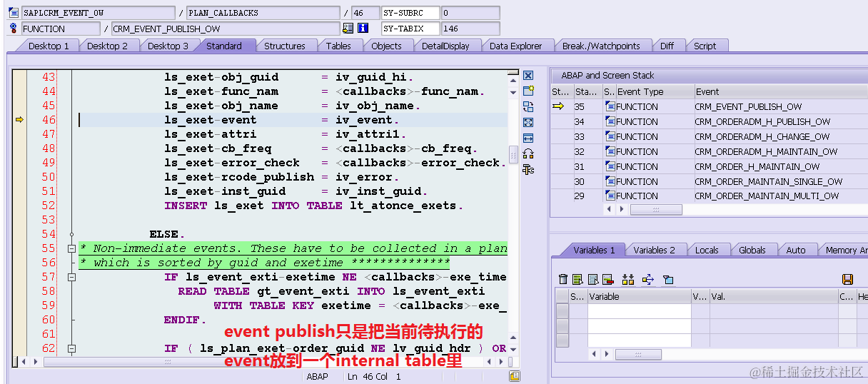
Task: Switch to the Globals tab
Action: (752, 250)
